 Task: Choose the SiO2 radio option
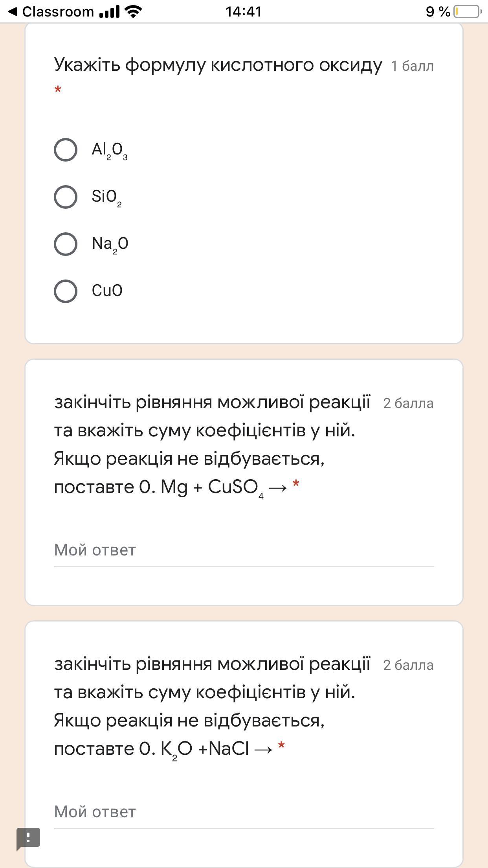pos(66,197)
